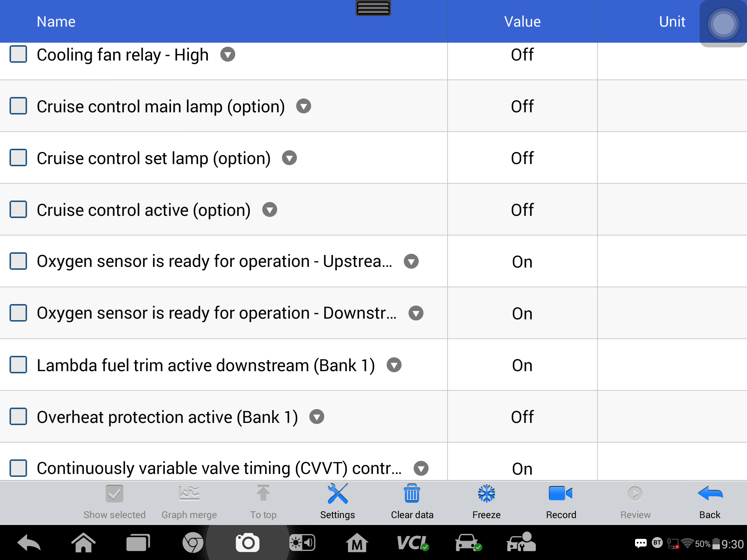Tap the Graph merge button
The height and width of the screenshot is (560, 747).
[x=189, y=502]
